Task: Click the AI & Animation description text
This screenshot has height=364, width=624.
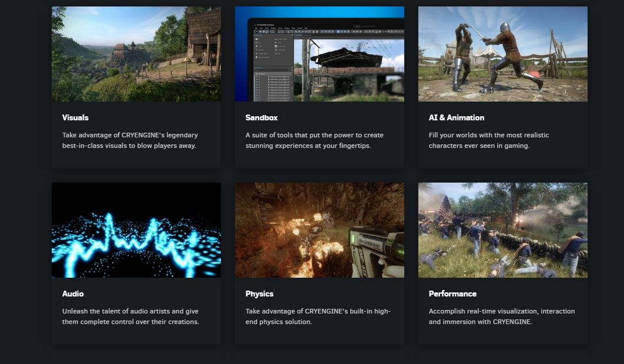Action: pos(488,139)
